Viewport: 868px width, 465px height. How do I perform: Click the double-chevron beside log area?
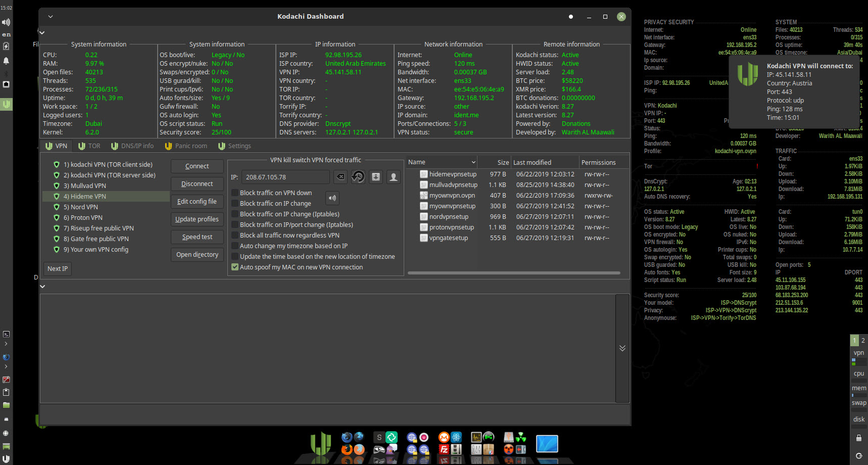click(x=622, y=348)
